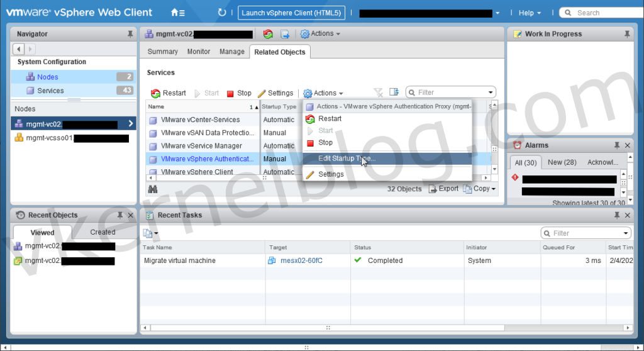This screenshot has width=644, height=351.
Task: Switch to the Monitor tab
Action: (199, 52)
